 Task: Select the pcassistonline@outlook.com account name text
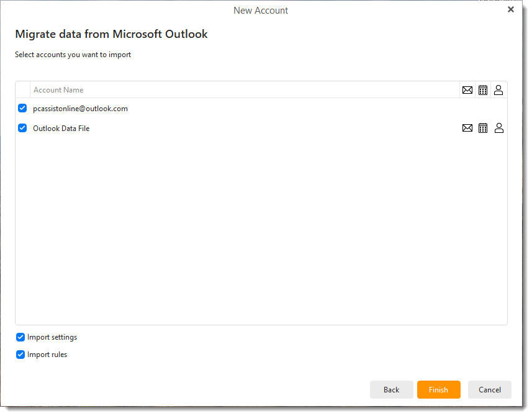[x=80, y=109]
